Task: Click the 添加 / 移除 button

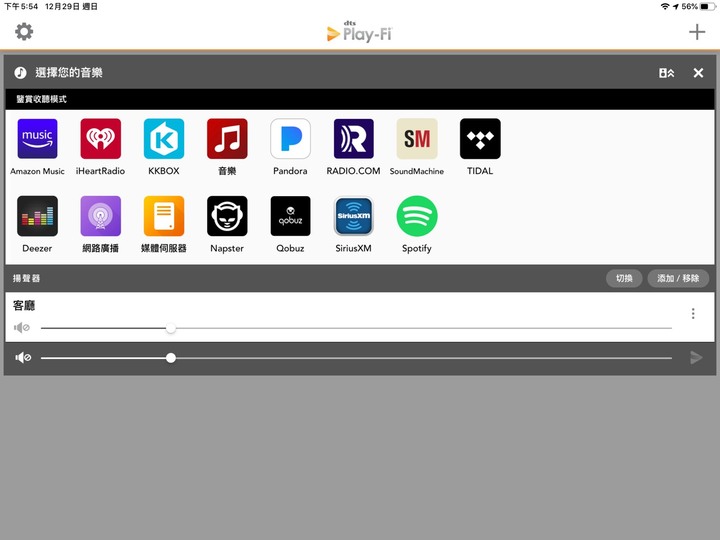Action: point(678,278)
